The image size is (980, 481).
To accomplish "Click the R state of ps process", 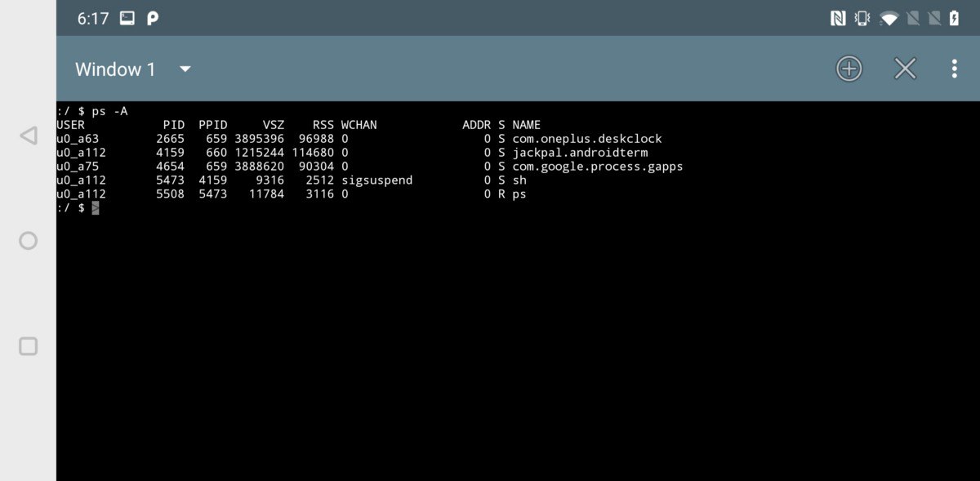I will point(501,194).
